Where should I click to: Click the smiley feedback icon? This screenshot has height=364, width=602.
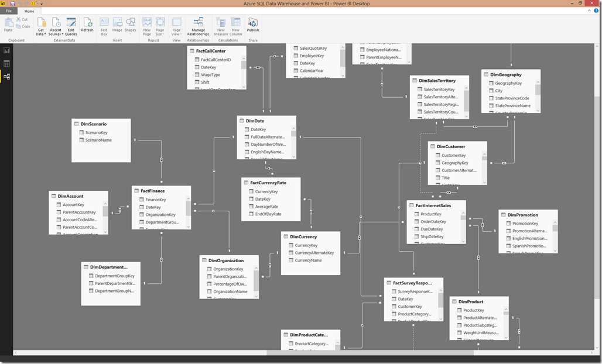(x=33, y=4)
